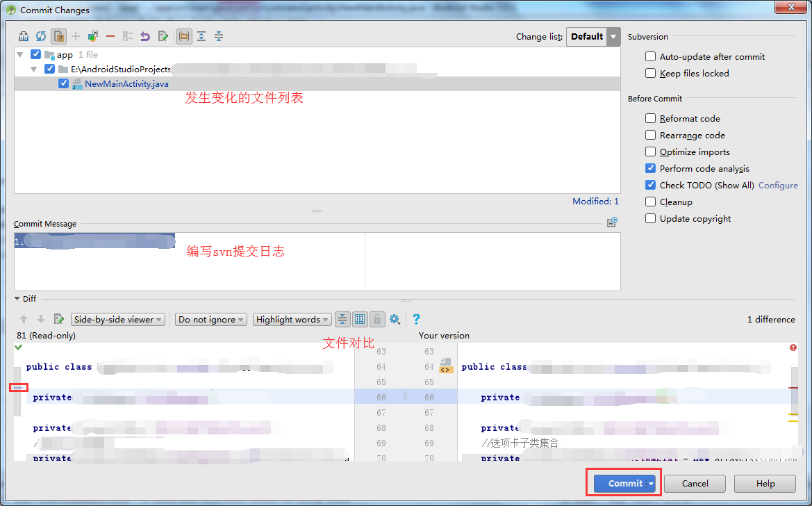The image size is (812, 506).
Task: Click the red error indicator atop right diff pane
Action: coord(793,348)
